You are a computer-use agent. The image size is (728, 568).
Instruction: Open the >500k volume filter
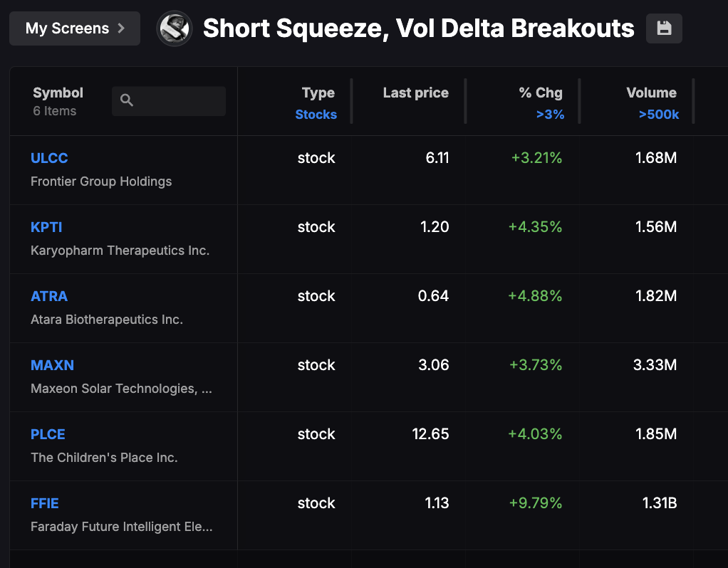pos(658,115)
